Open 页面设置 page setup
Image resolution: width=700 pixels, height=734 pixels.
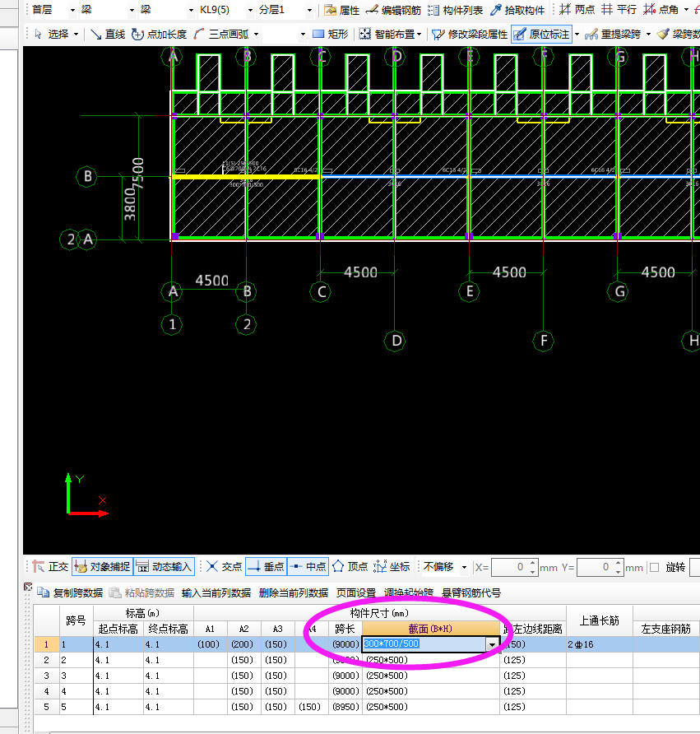coord(355,592)
